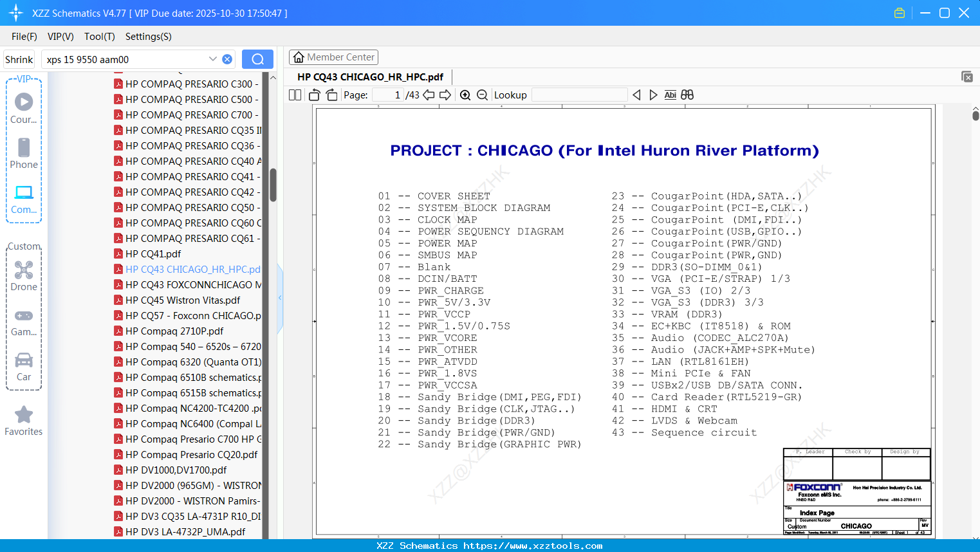Open HP Compaq 6510B schematics file
Image resolution: width=980 pixels, height=552 pixels.
tap(187, 377)
